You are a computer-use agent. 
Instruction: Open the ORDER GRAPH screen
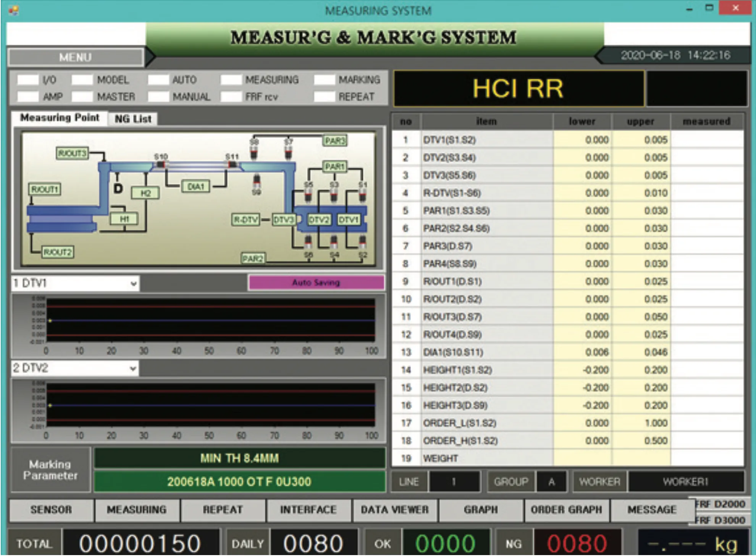(x=566, y=510)
